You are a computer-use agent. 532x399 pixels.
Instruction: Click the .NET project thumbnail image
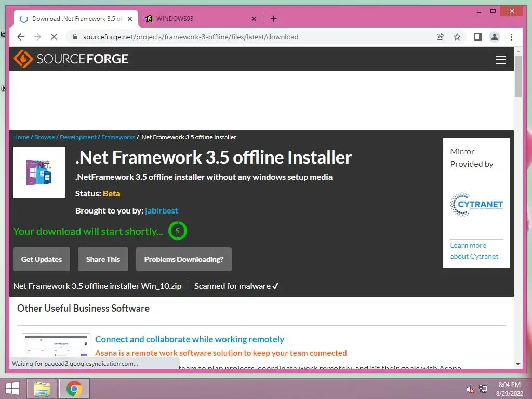(x=39, y=172)
